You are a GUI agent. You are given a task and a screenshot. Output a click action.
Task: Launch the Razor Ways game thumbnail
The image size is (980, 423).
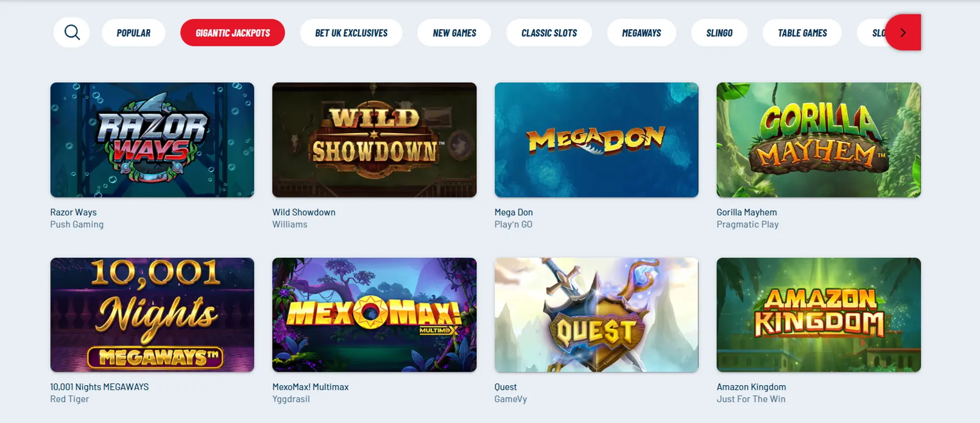(x=152, y=140)
